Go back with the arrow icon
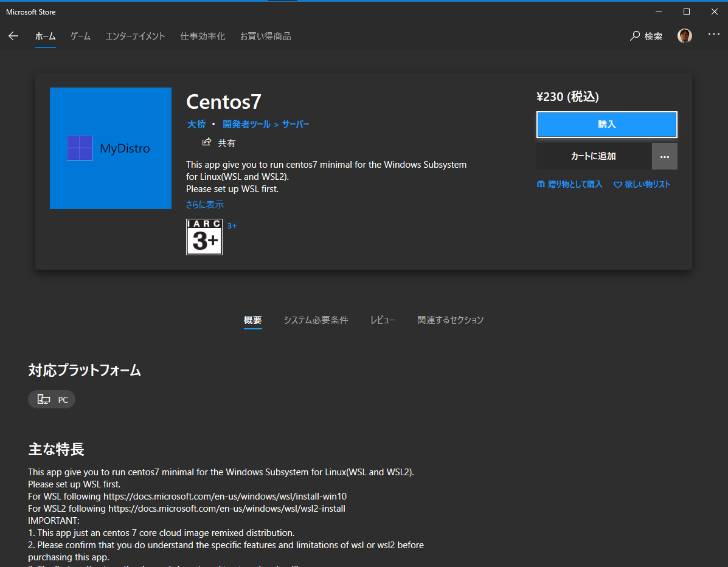The image size is (728, 567). [x=13, y=36]
